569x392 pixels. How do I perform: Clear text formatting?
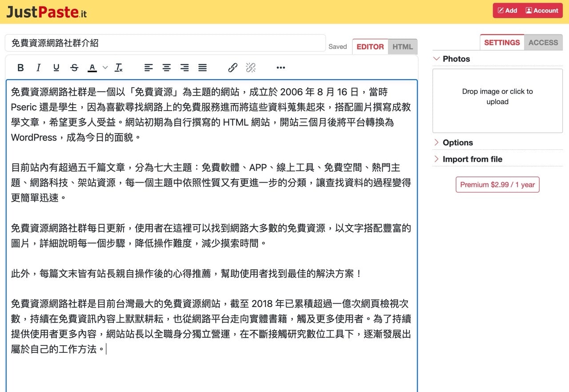click(x=119, y=68)
